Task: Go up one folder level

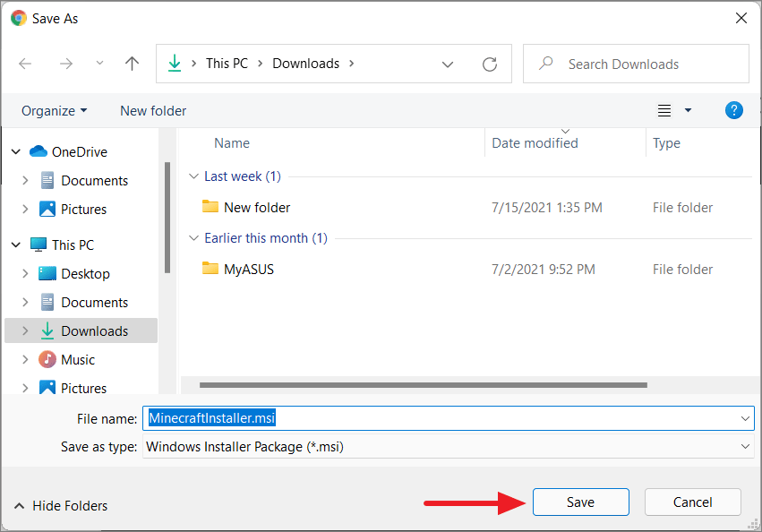Action: click(x=132, y=63)
